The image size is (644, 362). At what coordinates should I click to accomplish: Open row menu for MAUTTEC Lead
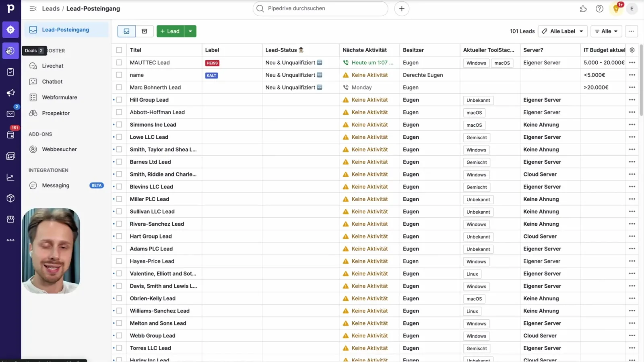pos(632,62)
